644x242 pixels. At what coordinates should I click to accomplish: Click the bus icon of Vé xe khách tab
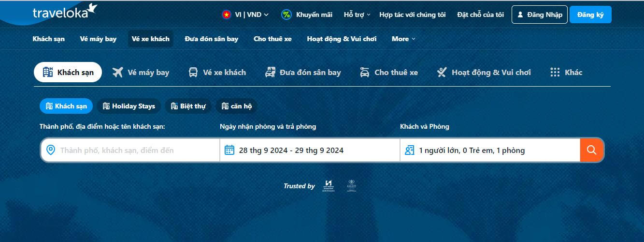coord(193,72)
